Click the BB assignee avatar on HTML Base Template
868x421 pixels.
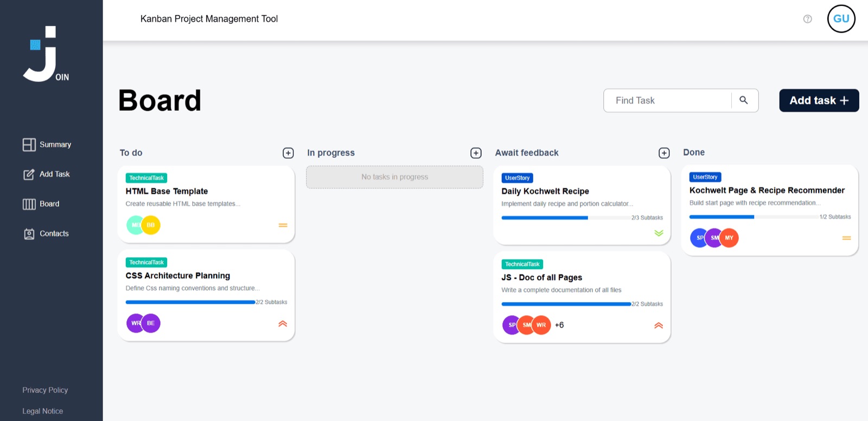click(x=151, y=225)
